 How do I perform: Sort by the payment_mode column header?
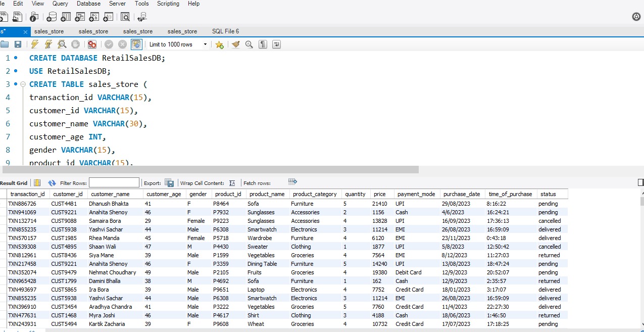coord(416,194)
